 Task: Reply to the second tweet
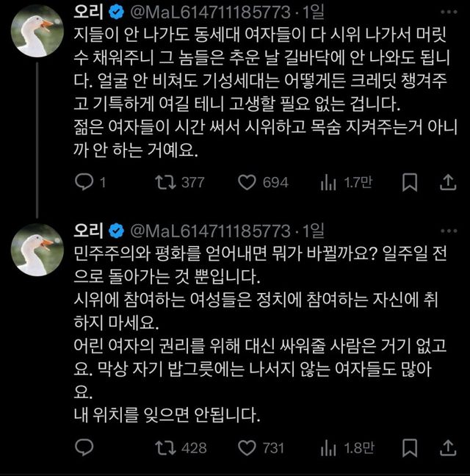pyautogui.click(x=84, y=447)
